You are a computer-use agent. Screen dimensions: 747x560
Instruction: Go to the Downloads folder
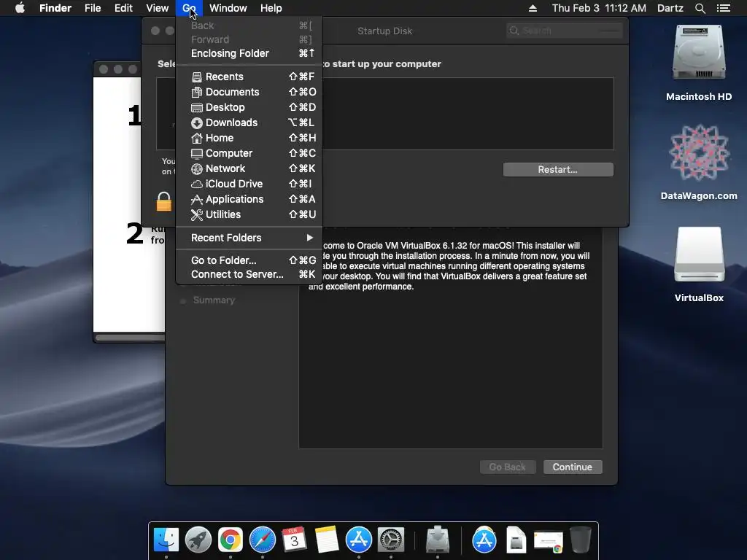tap(249, 122)
